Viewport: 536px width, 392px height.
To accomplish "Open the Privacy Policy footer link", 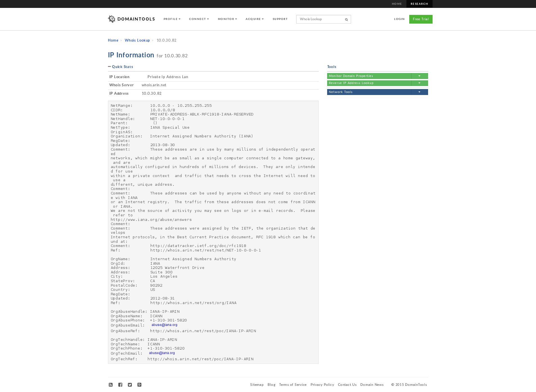I will [x=322, y=385].
